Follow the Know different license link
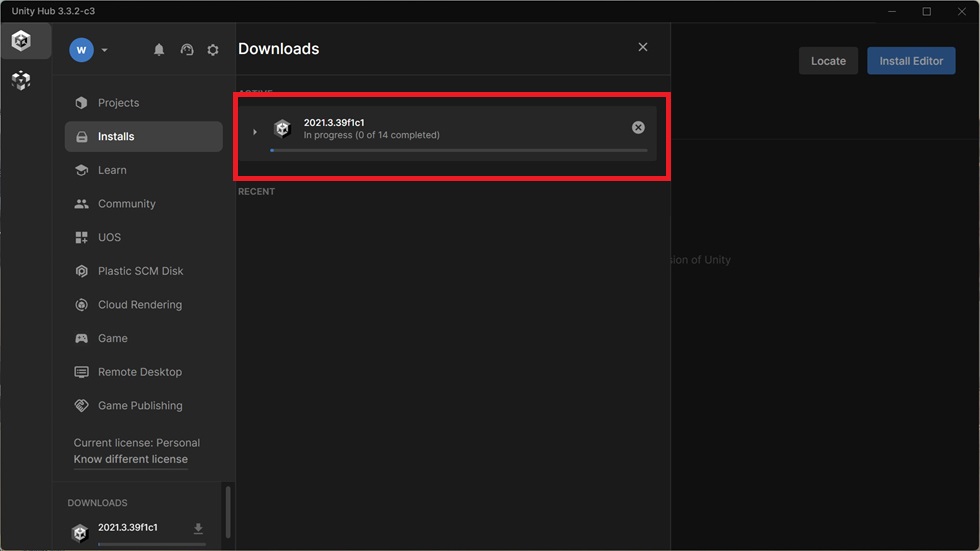The height and width of the screenshot is (551, 980). pos(131,459)
